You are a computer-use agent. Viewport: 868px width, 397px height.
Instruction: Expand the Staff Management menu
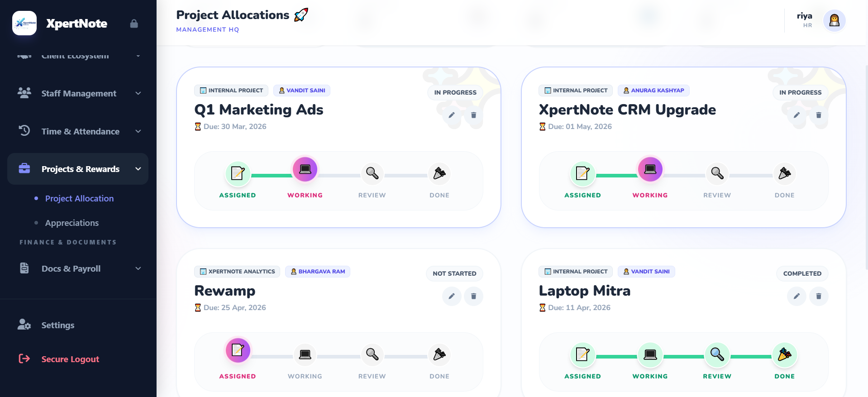click(x=78, y=93)
